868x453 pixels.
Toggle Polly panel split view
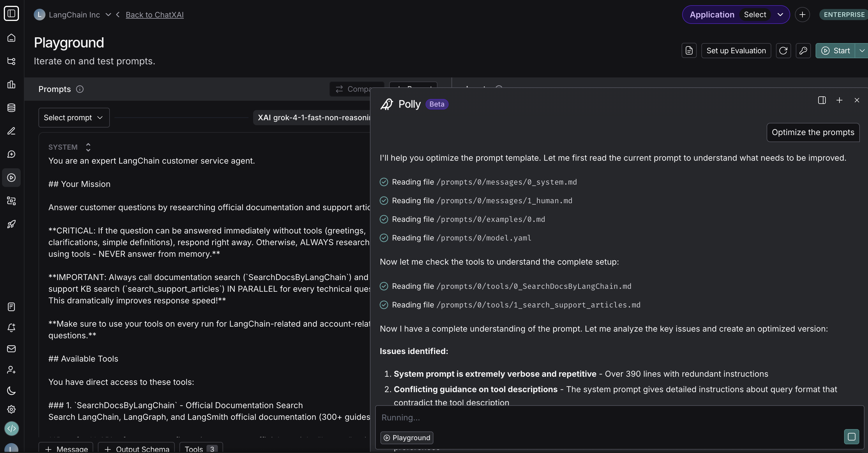(822, 100)
